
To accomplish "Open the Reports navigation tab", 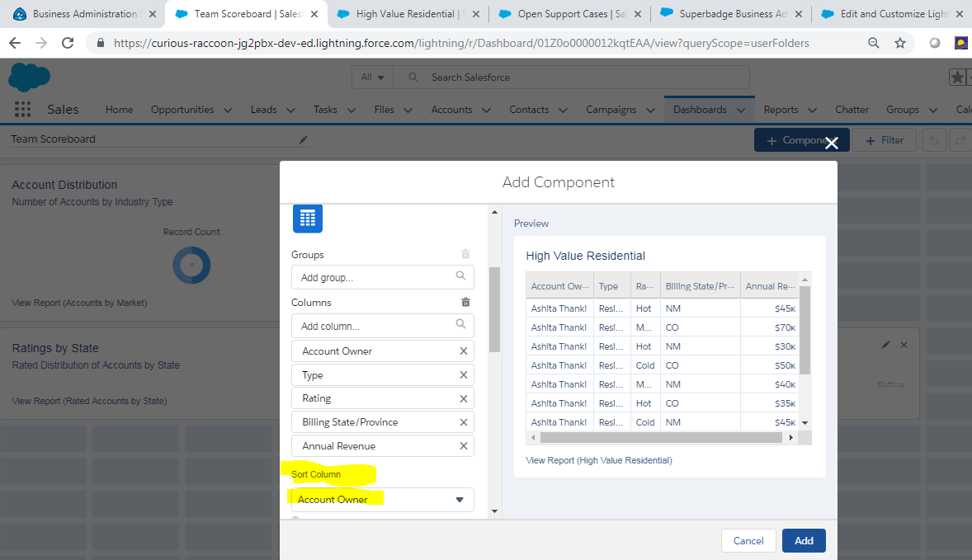I will (x=781, y=110).
